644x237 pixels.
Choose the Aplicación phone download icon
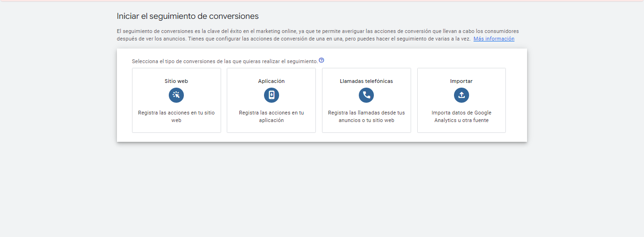pos(272,95)
